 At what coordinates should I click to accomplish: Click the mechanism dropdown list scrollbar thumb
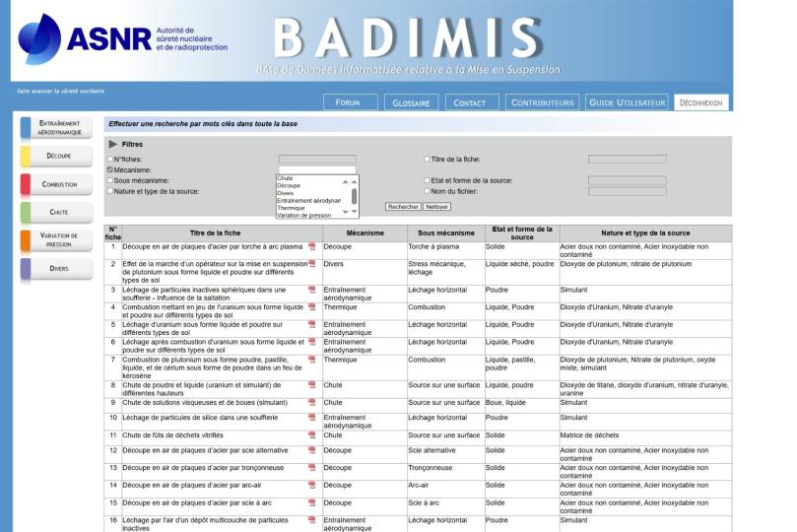(x=355, y=196)
